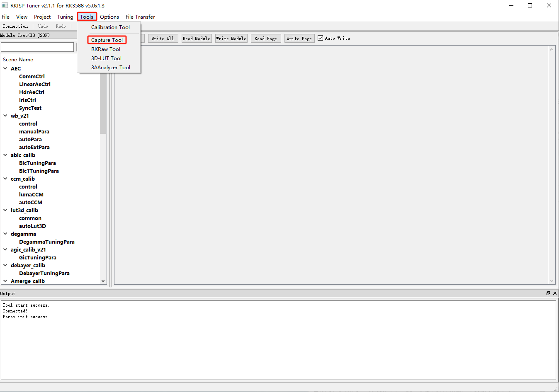559x392 pixels.
Task: Open the File Transfer menu
Action: point(140,17)
